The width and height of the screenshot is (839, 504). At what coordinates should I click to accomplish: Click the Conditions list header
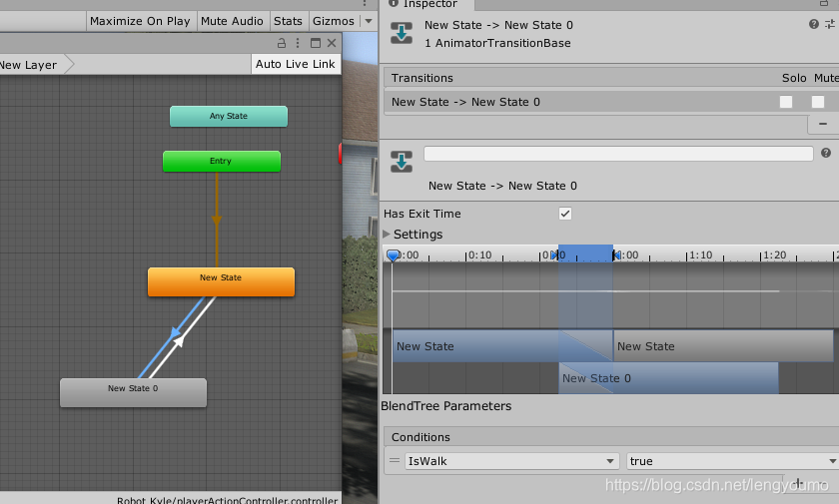coord(611,437)
